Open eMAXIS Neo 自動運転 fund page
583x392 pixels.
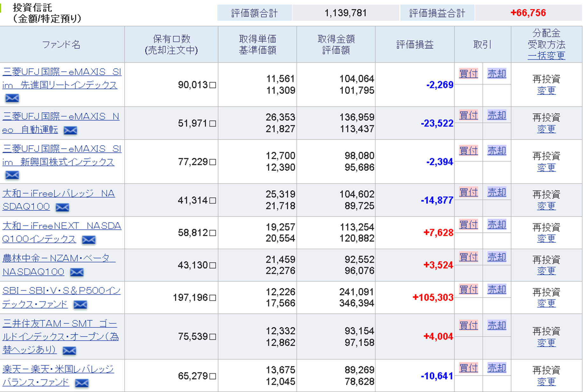pos(60,117)
